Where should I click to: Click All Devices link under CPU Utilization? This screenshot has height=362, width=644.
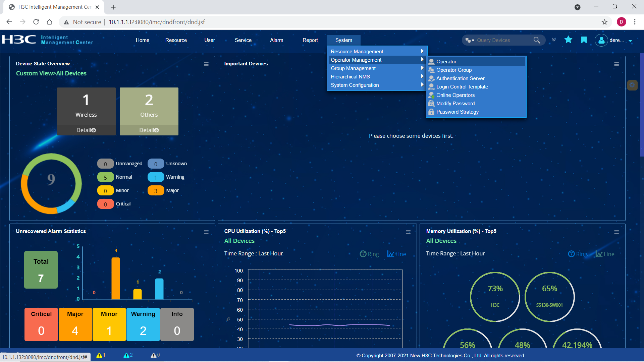239,241
